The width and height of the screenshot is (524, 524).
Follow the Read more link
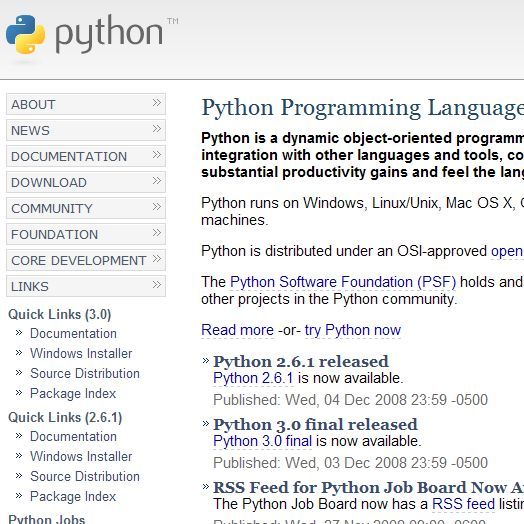click(x=238, y=330)
